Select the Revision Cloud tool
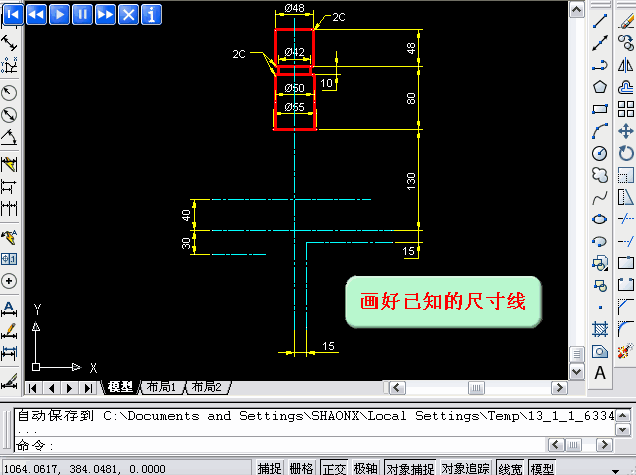Viewport: 636px width, 475px height. click(600, 175)
